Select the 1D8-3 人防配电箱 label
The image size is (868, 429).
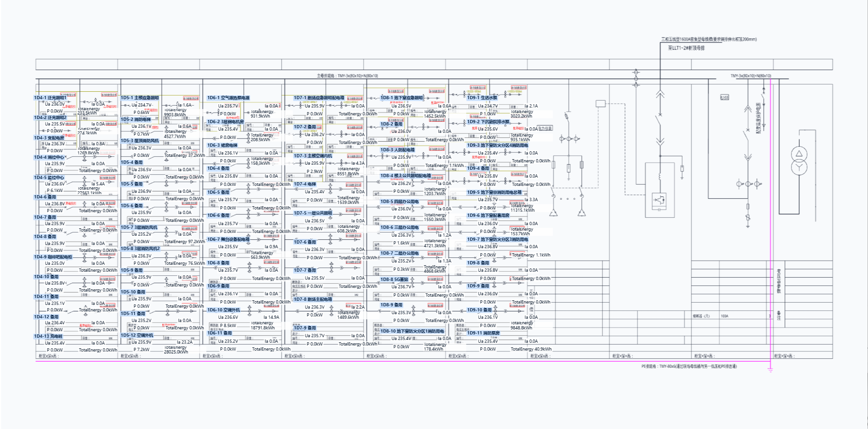(x=398, y=150)
